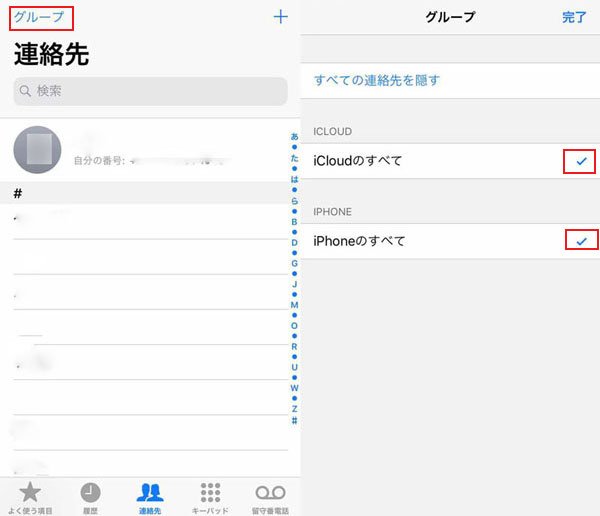Open the キーパッド keypad tab
Viewport: 600px width, 516px height.
[210, 498]
